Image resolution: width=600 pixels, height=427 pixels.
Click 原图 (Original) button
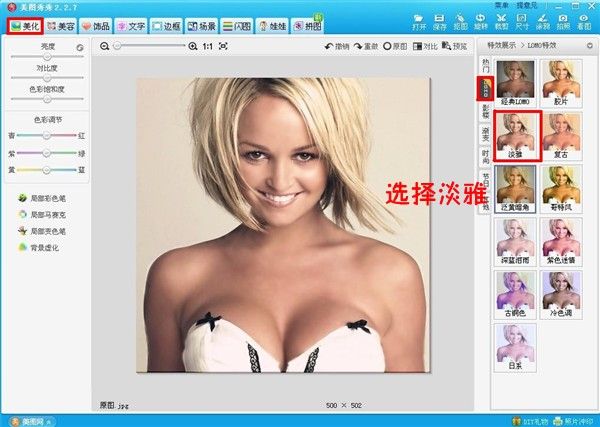(395, 46)
